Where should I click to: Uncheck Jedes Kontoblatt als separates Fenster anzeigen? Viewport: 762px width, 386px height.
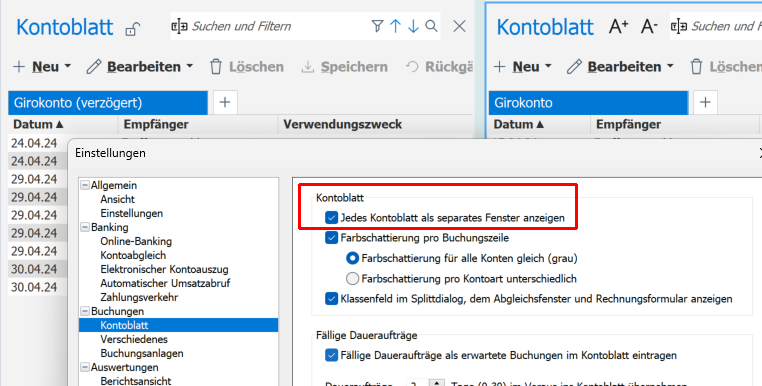point(331,217)
